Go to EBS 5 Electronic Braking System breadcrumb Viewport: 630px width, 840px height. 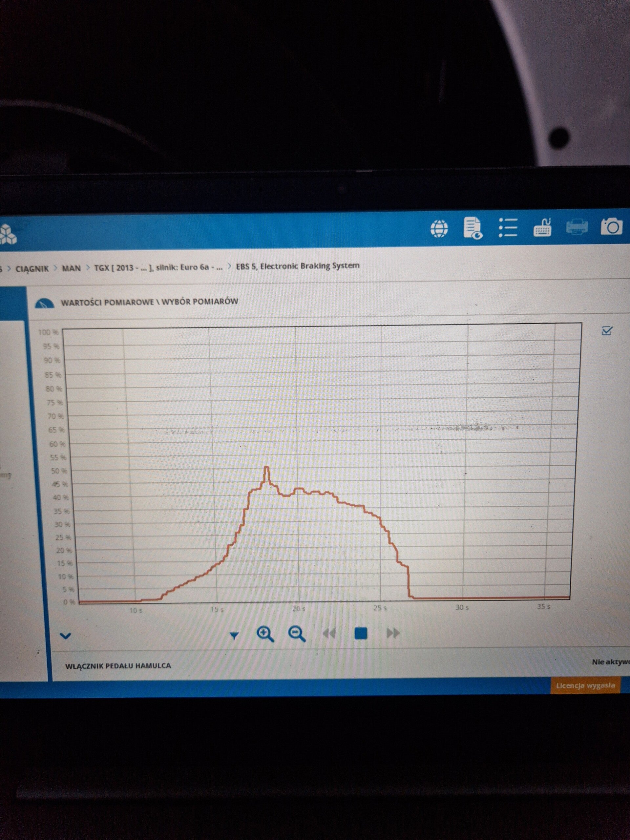coord(298,266)
